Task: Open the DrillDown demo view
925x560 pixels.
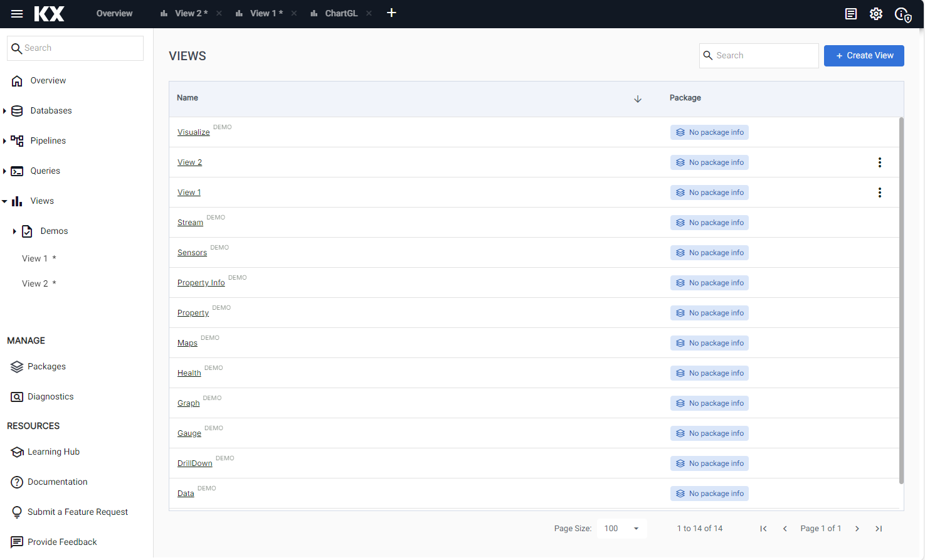Action: tap(194, 463)
